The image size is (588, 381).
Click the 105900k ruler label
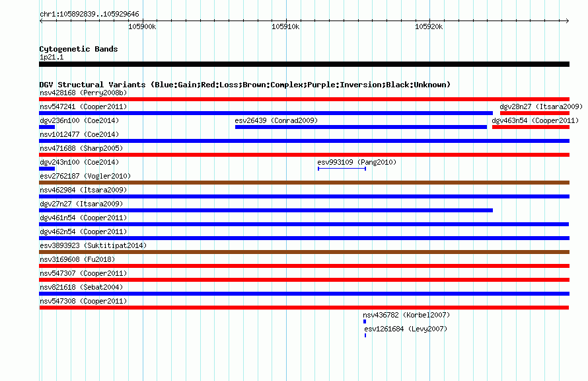[x=142, y=26]
